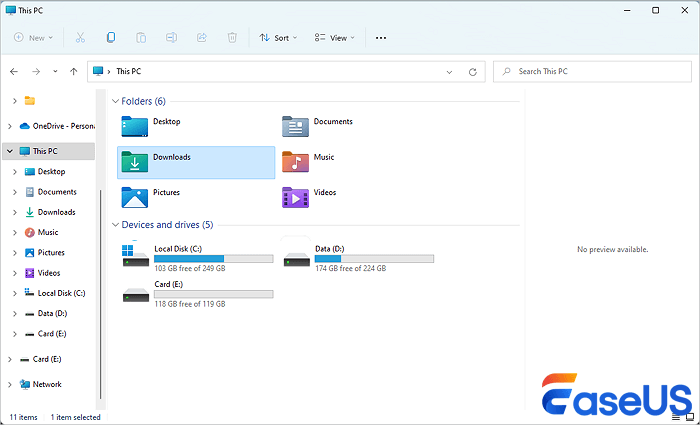
Task: Collapse the Folders (6) group
Action: pos(115,101)
